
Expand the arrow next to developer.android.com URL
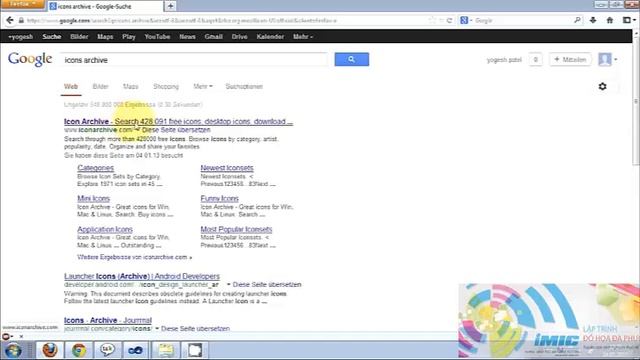click(x=229, y=284)
